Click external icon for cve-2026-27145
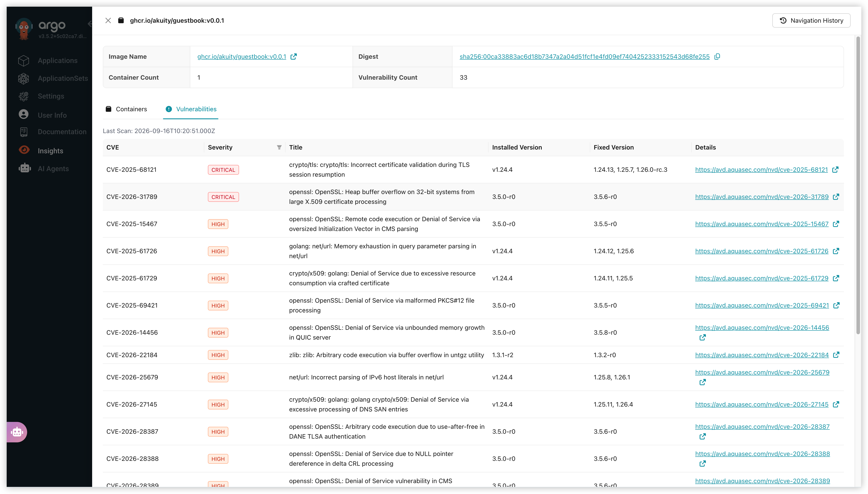 [x=836, y=404]
